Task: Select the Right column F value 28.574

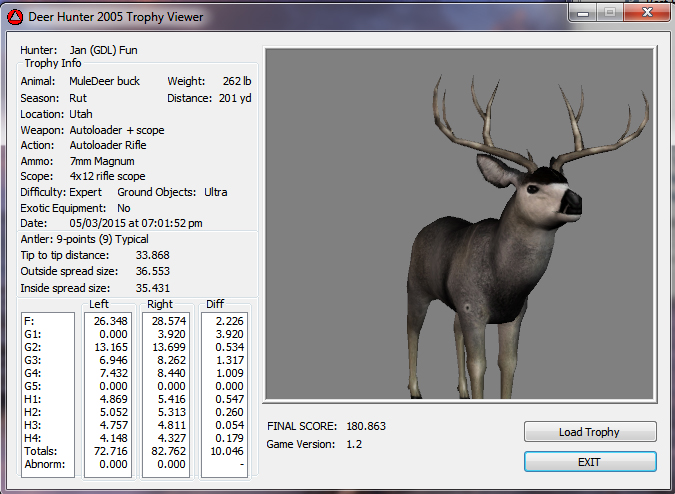Action: pos(166,321)
